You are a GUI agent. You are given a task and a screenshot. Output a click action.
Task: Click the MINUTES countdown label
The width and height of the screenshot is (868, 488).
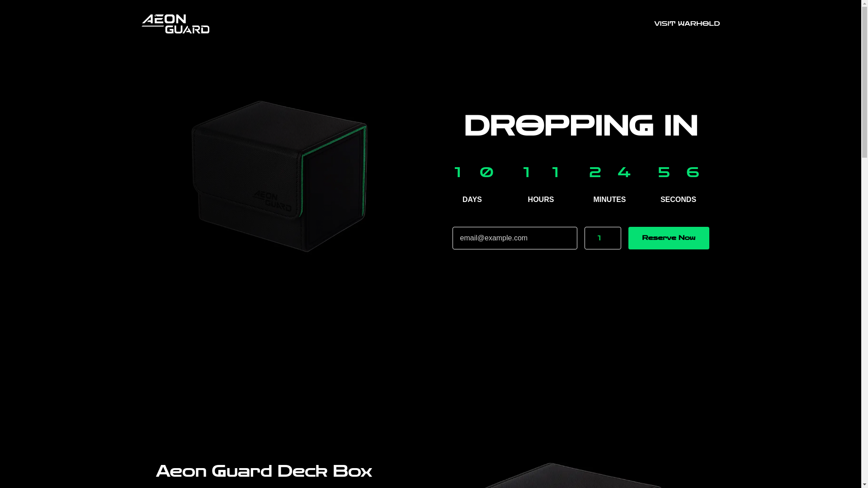pyautogui.click(x=609, y=199)
